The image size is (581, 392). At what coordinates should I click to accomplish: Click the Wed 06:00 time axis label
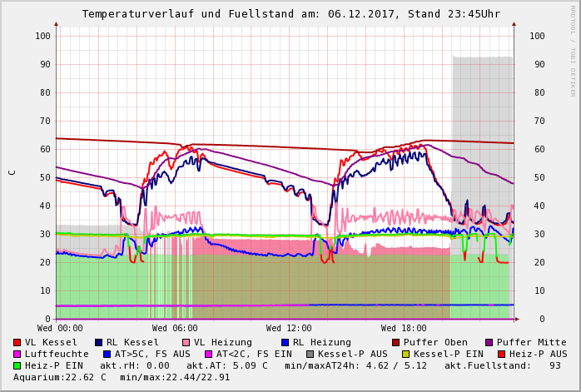pos(174,328)
